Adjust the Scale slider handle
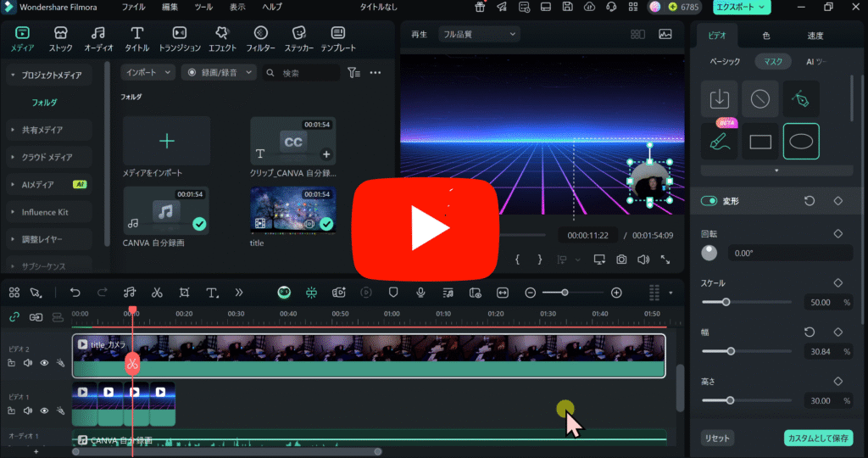This screenshot has width=868, height=458. point(726,303)
